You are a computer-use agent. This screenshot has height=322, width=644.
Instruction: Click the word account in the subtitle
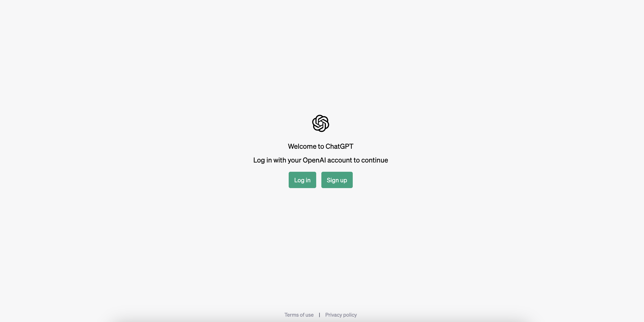(x=339, y=160)
